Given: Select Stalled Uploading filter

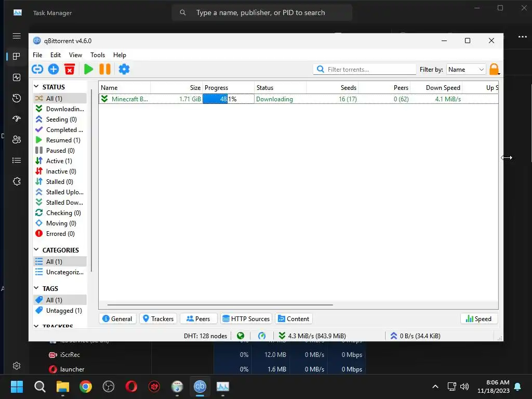Looking at the screenshot, I should click(x=60, y=192).
